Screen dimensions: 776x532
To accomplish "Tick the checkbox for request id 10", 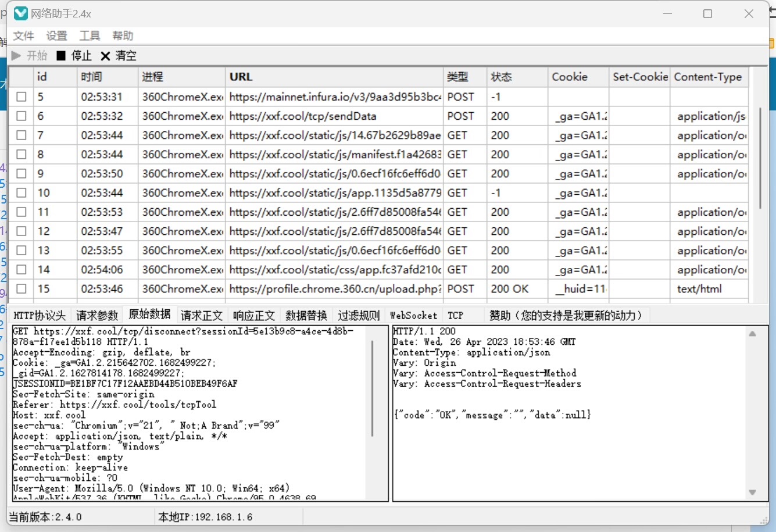I will click(22, 193).
